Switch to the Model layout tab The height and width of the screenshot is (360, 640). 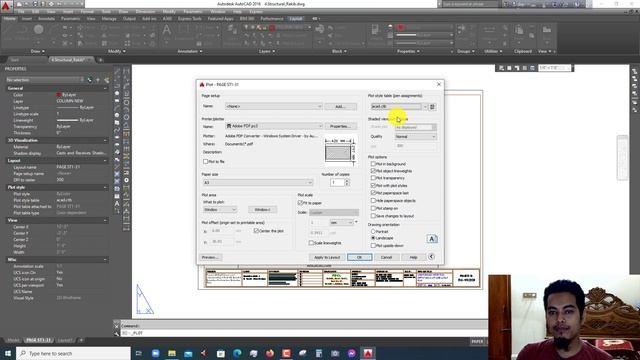[13, 340]
